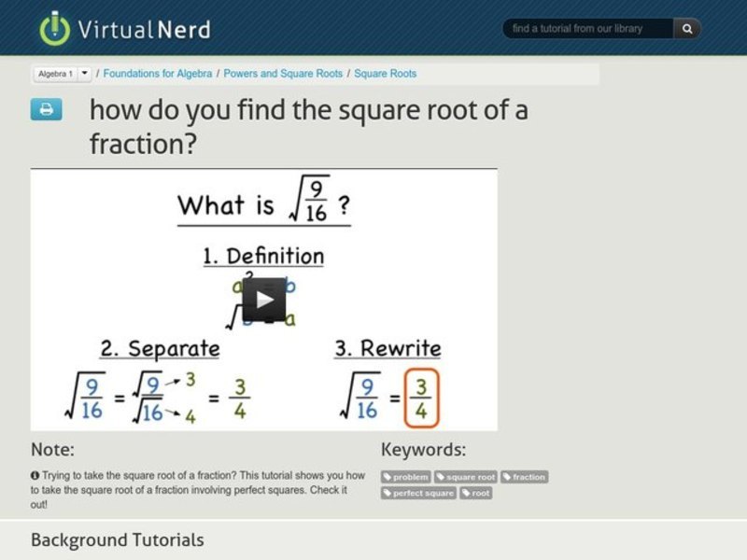Click the 'square root' keyword tag

point(468,477)
